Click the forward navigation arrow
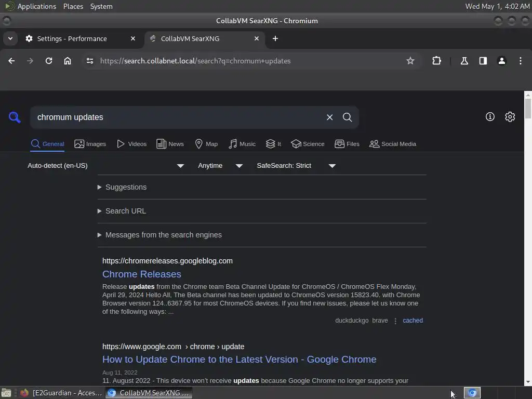 [30, 61]
